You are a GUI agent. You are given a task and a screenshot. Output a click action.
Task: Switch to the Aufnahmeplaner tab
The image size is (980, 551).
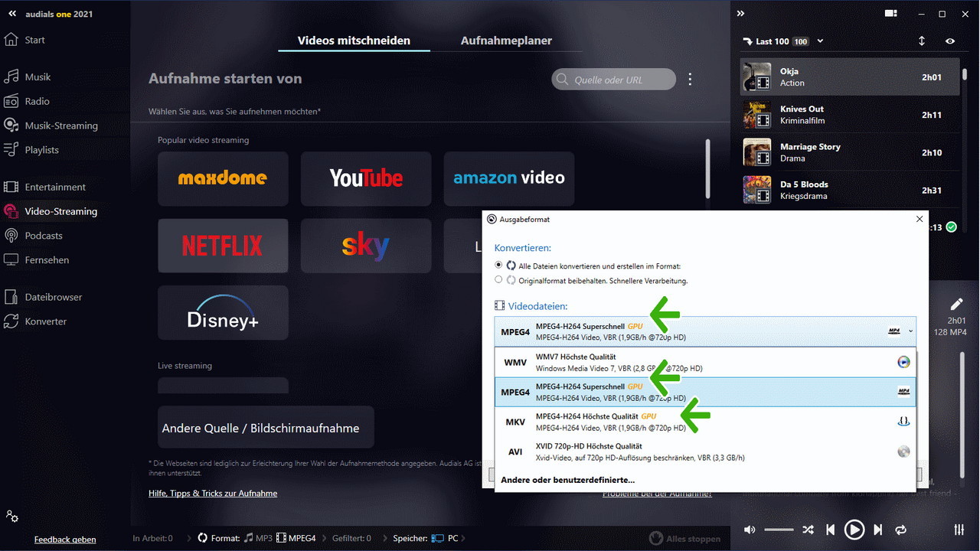506,41
